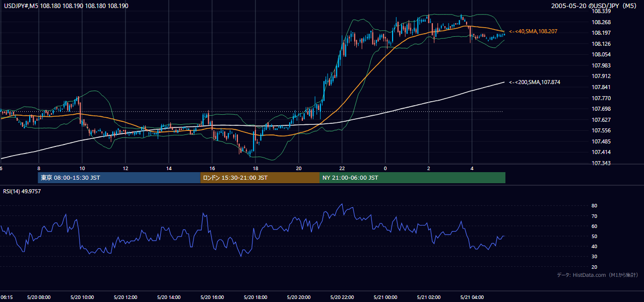The width and height of the screenshot is (644, 302).
Task: Click the 5/21 02:00 time label
Action: click(x=429, y=297)
